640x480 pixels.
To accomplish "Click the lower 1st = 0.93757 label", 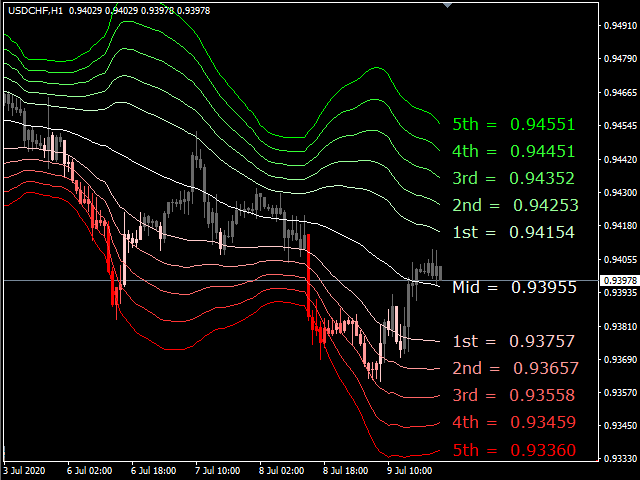I will pos(513,341).
